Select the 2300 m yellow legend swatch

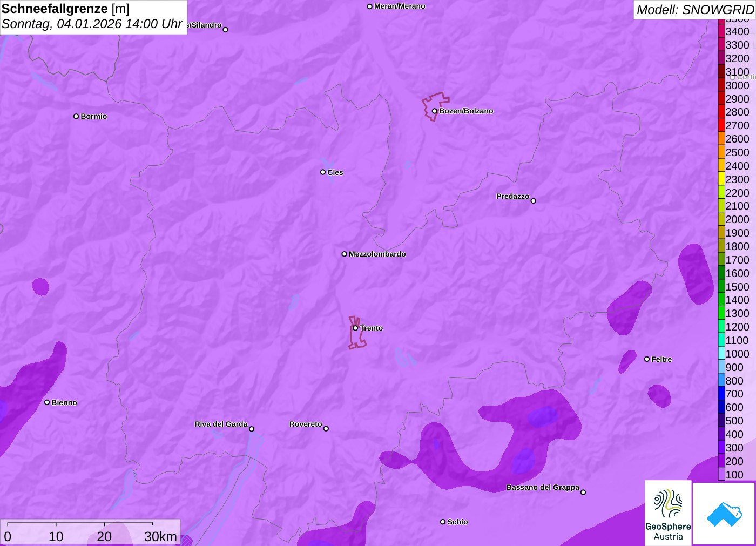click(721, 179)
